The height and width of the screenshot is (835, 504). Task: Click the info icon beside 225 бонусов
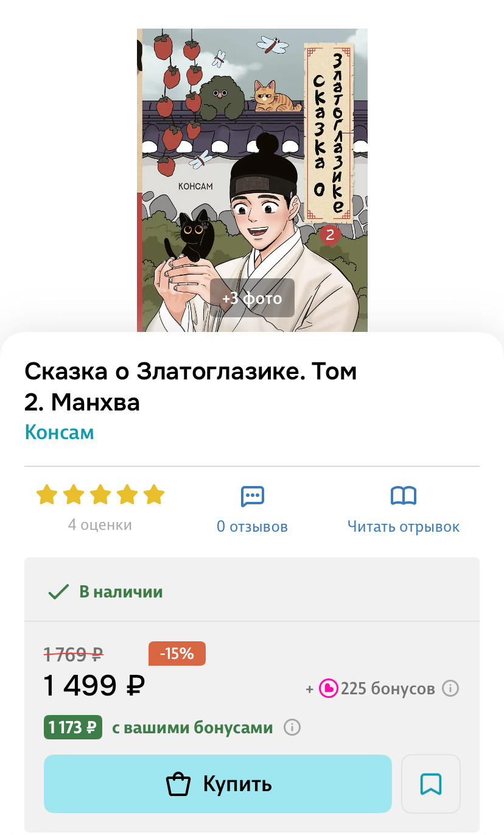click(450, 689)
